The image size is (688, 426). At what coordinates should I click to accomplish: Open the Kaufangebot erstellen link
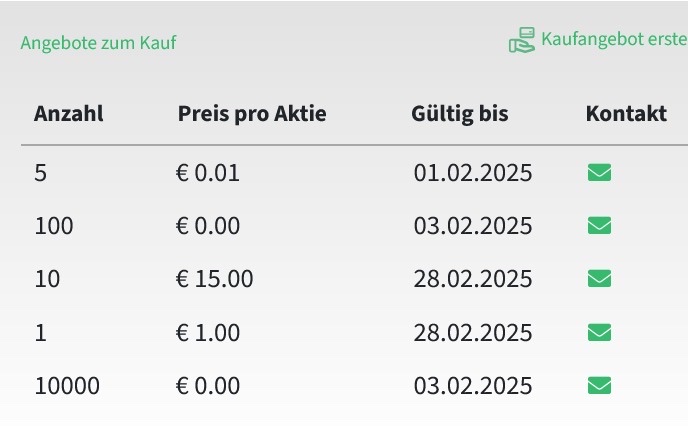pos(614,39)
